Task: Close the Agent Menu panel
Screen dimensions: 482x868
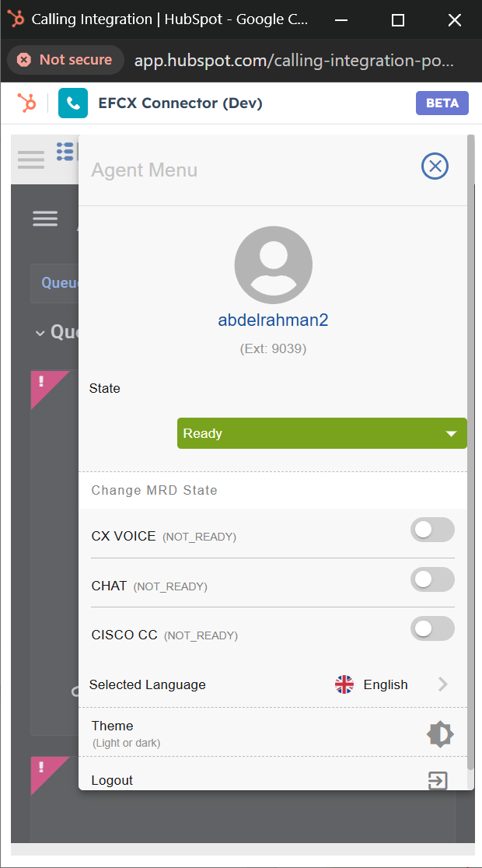Action: [435, 166]
